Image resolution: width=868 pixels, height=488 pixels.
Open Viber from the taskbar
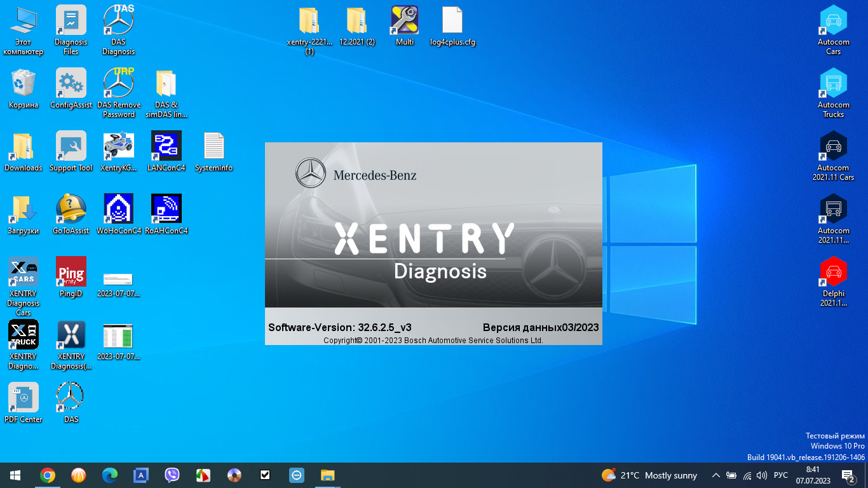click(172, 475)
